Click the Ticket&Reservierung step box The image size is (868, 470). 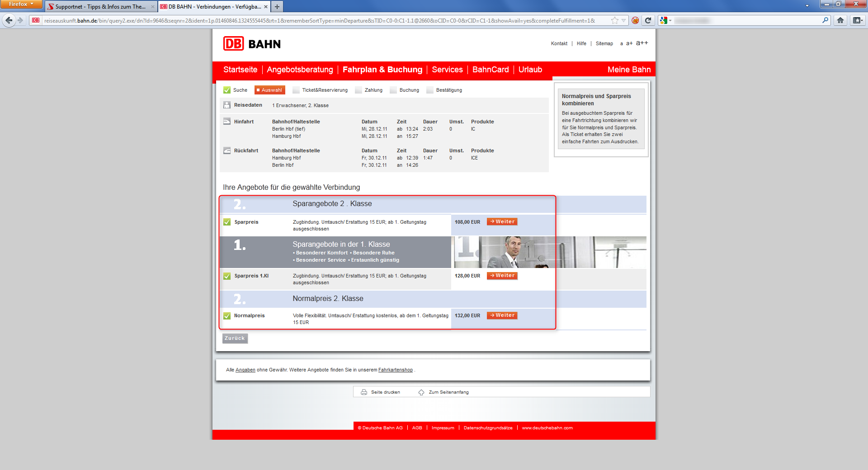coord(296,90)
